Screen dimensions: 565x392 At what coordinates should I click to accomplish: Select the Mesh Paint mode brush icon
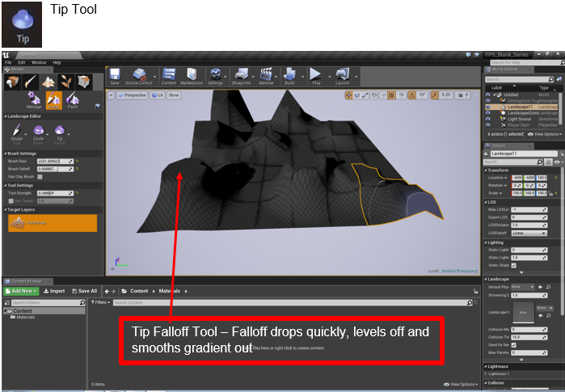pos(30,82)
